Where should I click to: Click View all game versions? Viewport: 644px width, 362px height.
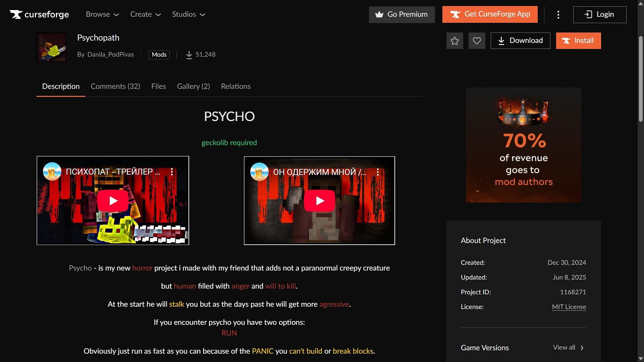pos(568,348)
